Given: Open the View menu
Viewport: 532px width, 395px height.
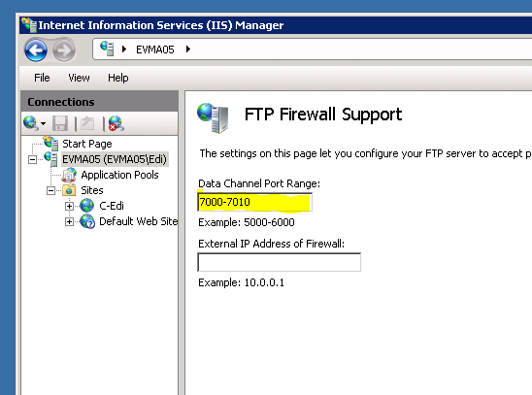Looking at the screenshot, I should 79,78.
